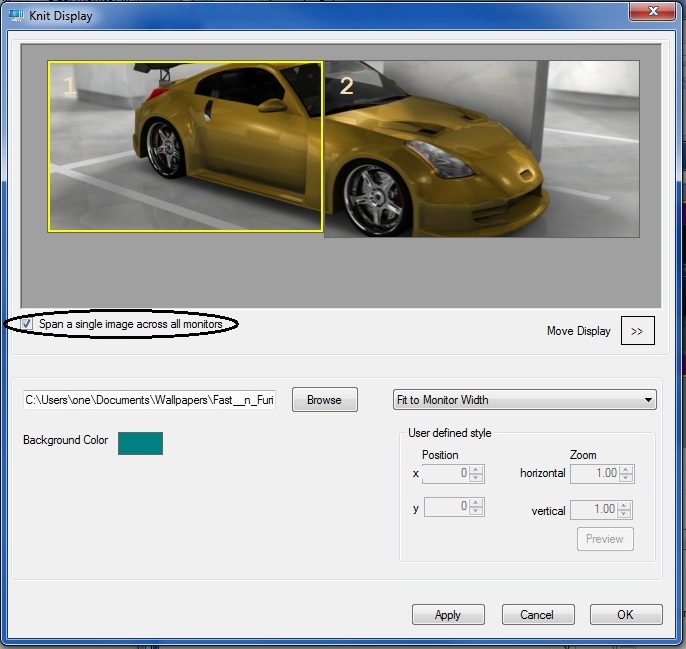
Task: Apply the wallpaper settings
Action: point(448,614)
